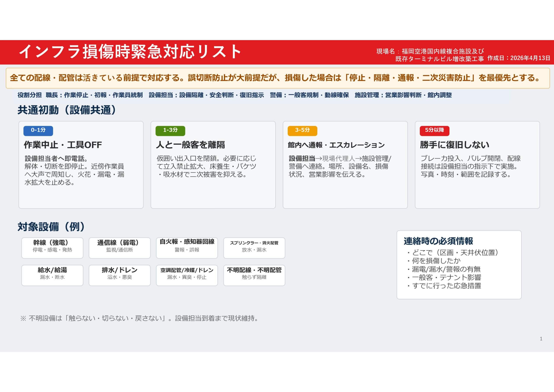The width and height of the screenshot is (554, 392).
Task: Select the 排水/ドレン equipment box
Action: pos(120,275)
